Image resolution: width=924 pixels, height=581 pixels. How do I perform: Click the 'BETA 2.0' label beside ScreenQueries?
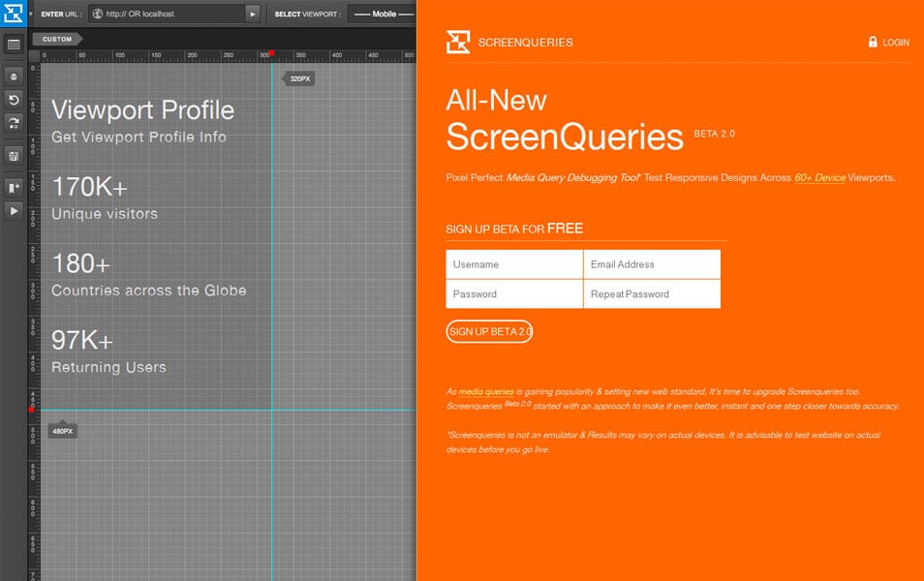pos(714,134)
